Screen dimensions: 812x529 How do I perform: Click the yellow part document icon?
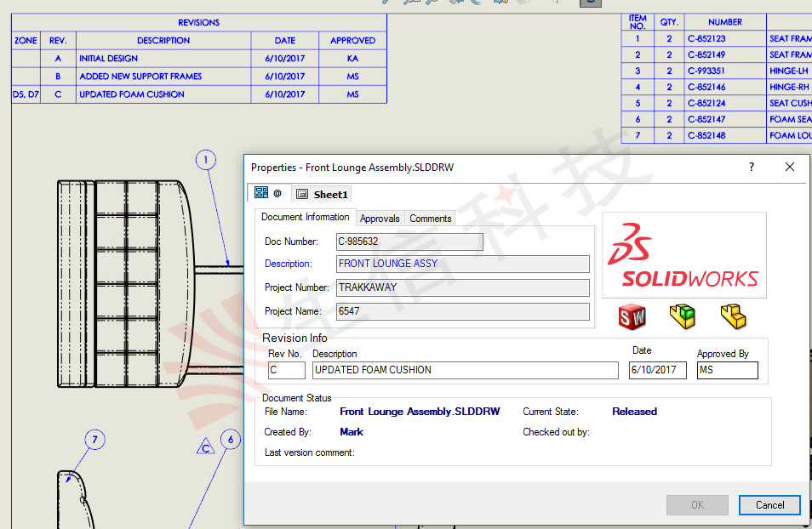click(x=733, y=316)
